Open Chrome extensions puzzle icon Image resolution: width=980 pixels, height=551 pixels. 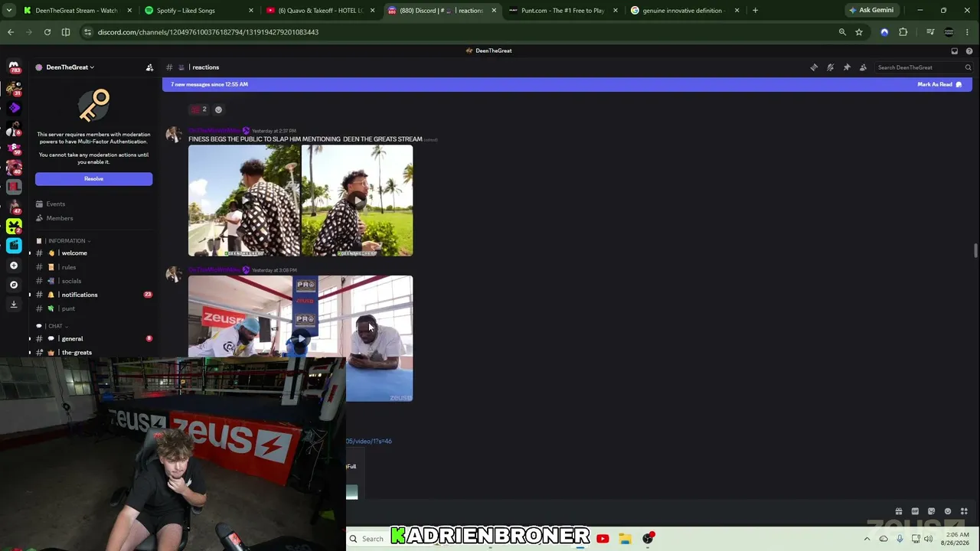pyautogui.click(x=903, y=32)
